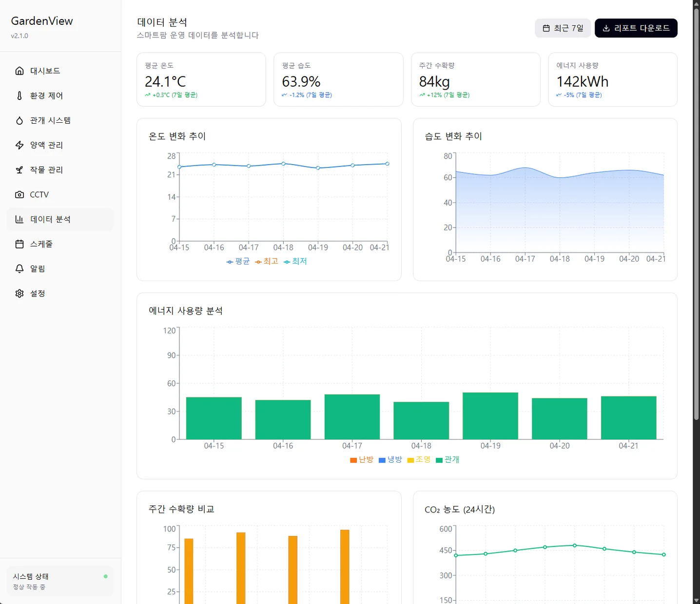This screenshot has width=700, height=604.
Task: Toggle 냉방 series in energy legend
Action: [390, 460]
